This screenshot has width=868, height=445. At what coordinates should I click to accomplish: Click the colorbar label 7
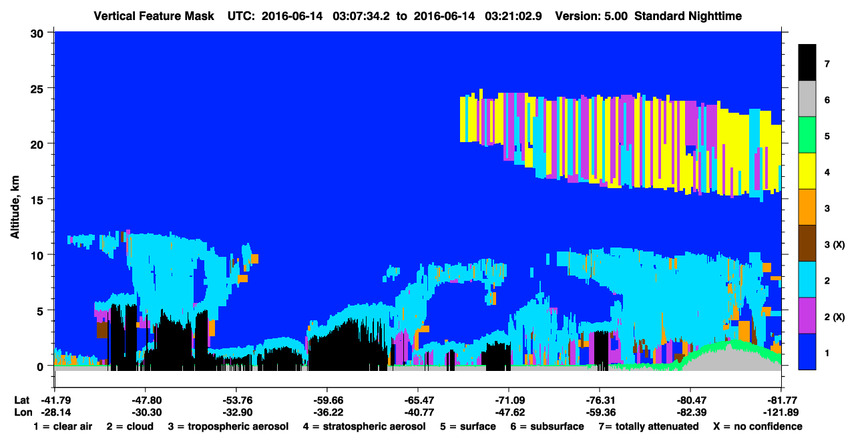(827, 64)
